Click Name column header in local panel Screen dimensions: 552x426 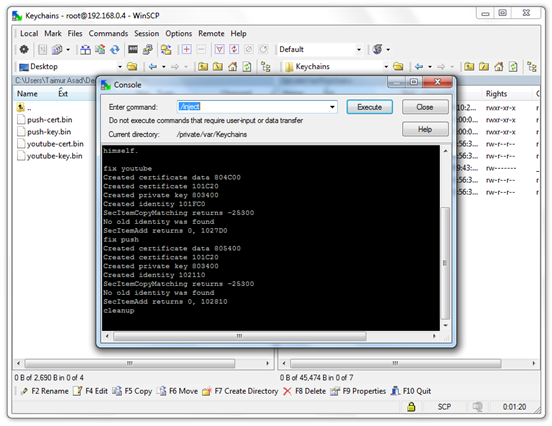(x=27, y=94)
